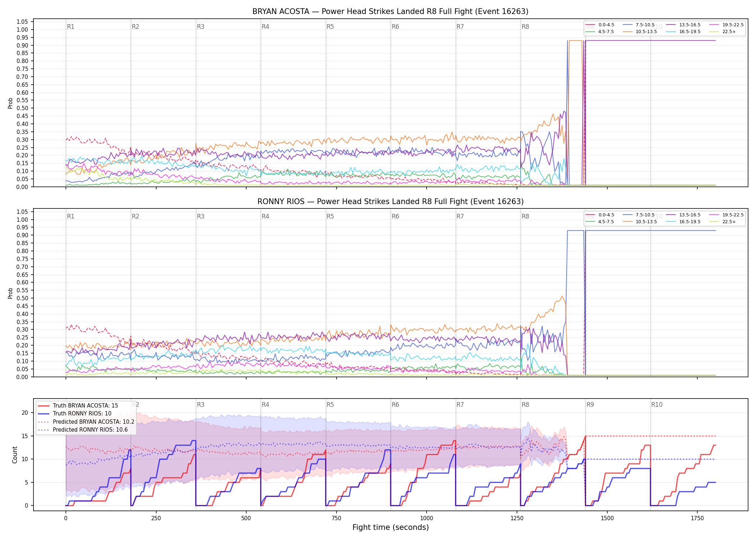Viewport: 756px width, 540px height.
Task: Select the 10.5-13.5 legend entry in middle chart
Action: (x=640, y=222)
